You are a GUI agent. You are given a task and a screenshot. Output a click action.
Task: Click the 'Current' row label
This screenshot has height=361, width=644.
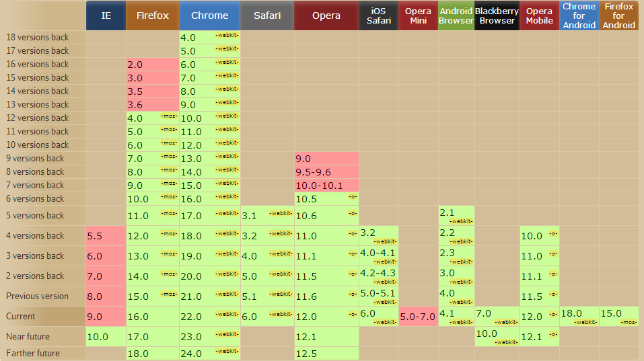[21, 316]
